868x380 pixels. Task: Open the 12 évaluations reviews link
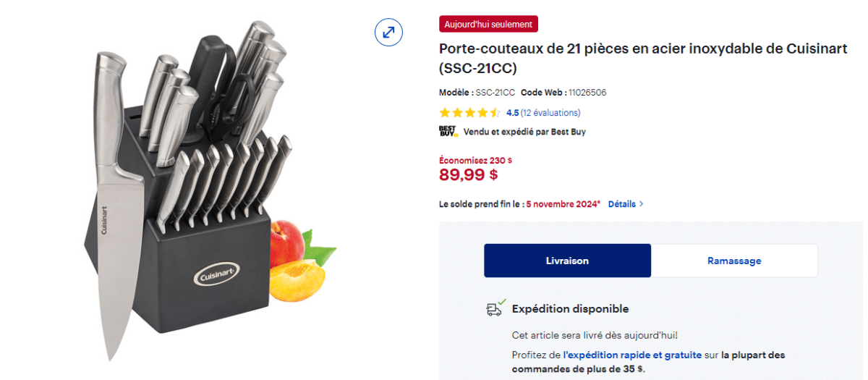550,113
